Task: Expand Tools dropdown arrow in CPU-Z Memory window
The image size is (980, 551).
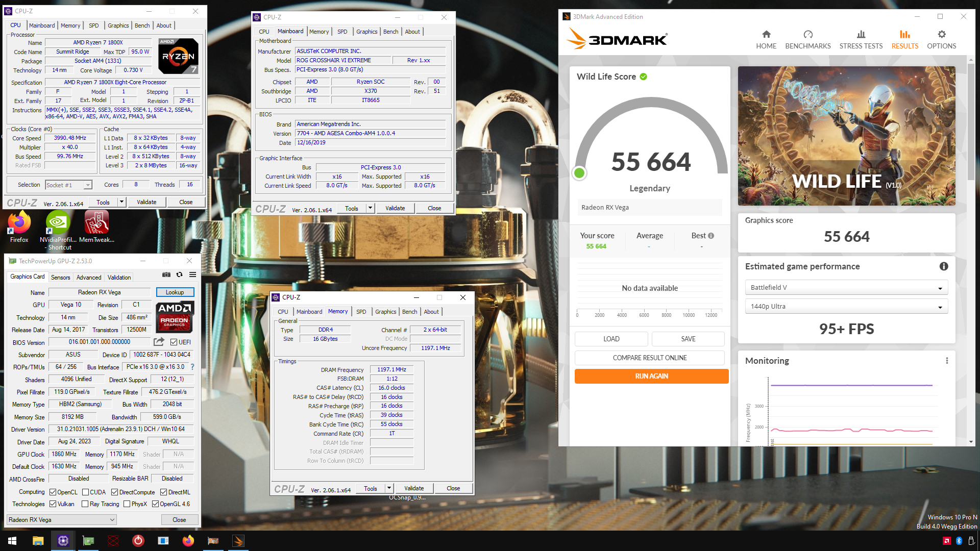Action: 389,488
